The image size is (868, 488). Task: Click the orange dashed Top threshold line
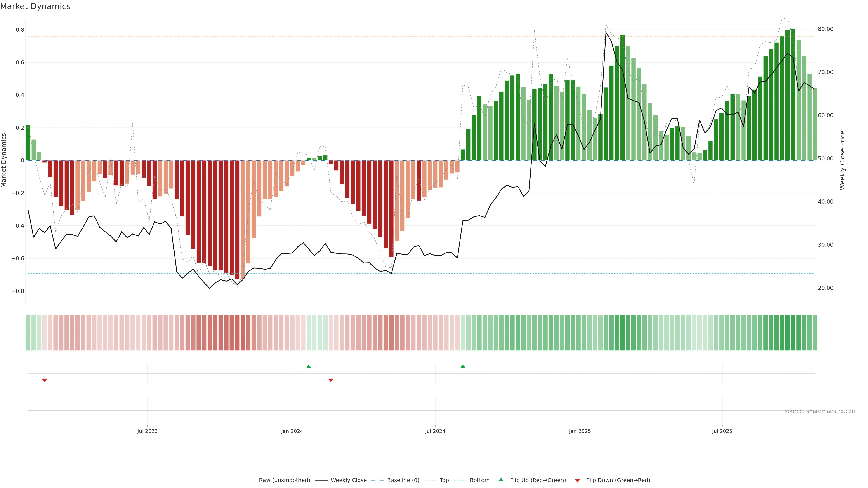337,37
